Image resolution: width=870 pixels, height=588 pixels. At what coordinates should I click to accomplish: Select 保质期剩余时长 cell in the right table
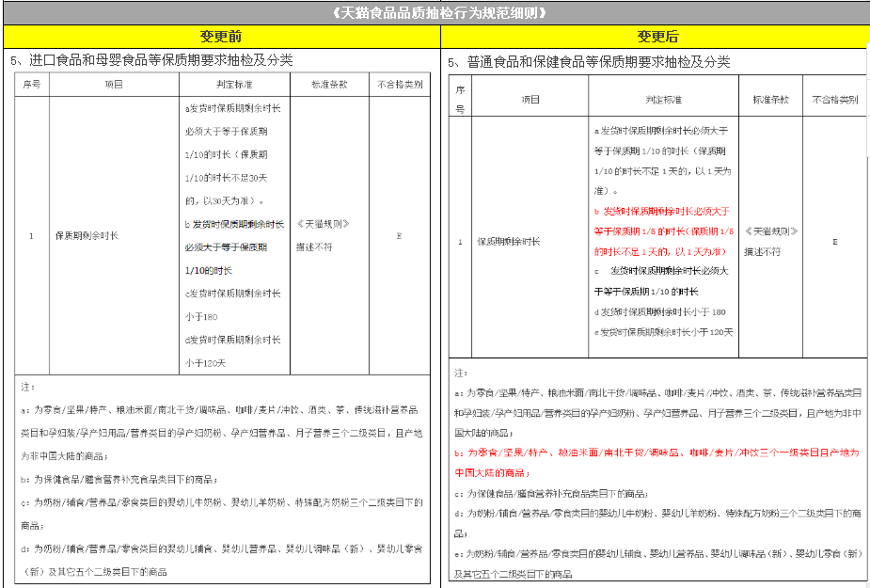click(509, 242)
